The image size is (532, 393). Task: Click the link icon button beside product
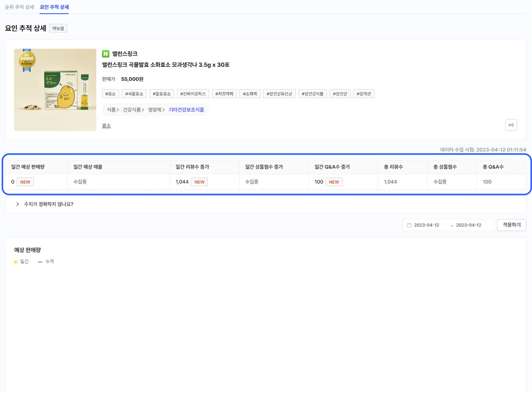[511, 125]
